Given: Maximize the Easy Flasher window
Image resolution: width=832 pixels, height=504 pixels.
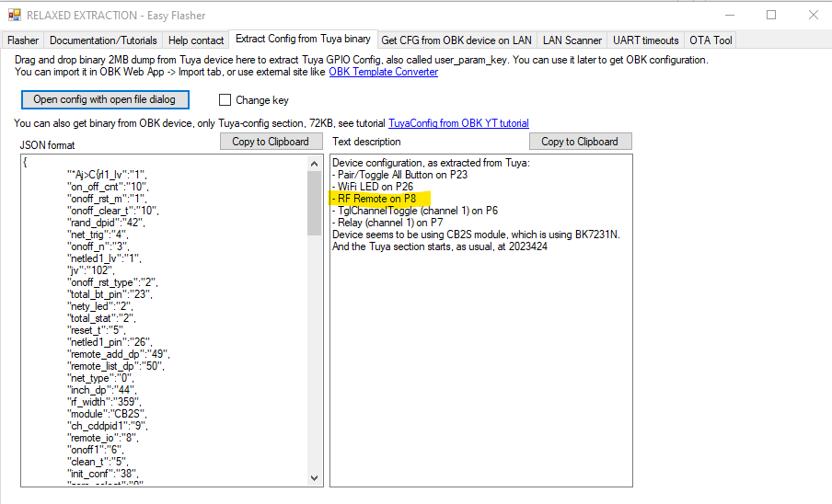Looking at the screenshot, I should [x=771, y=15].
